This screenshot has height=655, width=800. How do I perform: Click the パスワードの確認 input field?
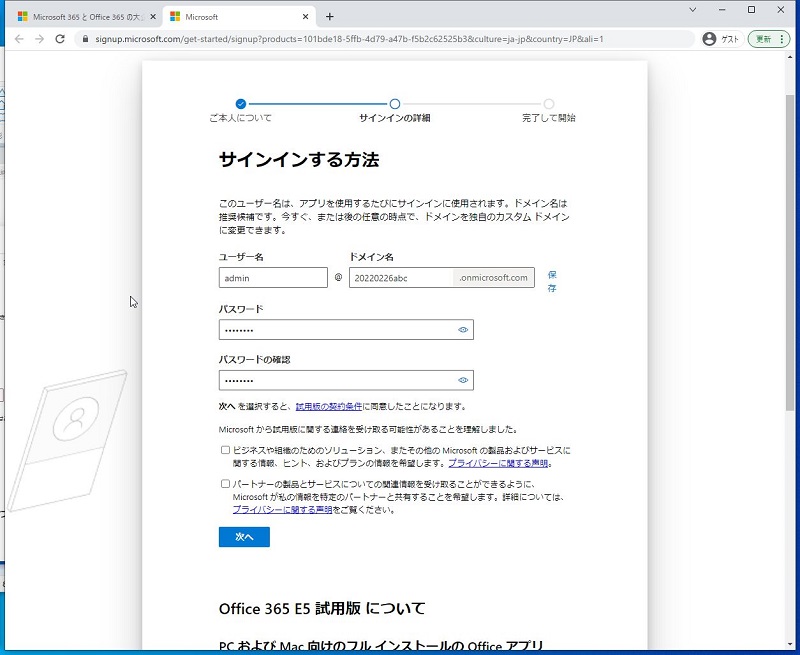click(346, 380)
